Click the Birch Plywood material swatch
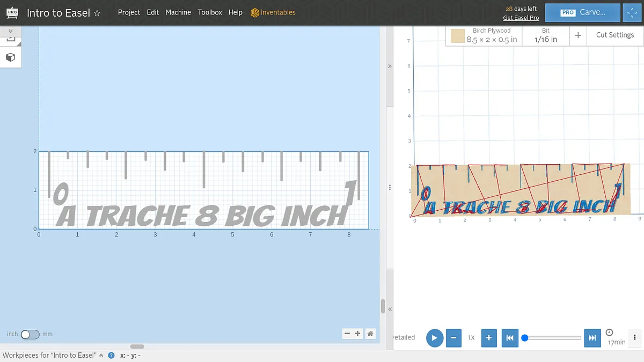The height and width of the screenshot is (362, 644). pyautogui.click(x=457, y=36)
